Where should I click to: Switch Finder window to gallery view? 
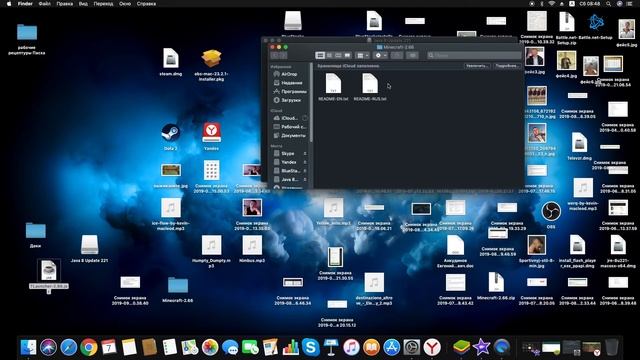click(x=347, y=55)
